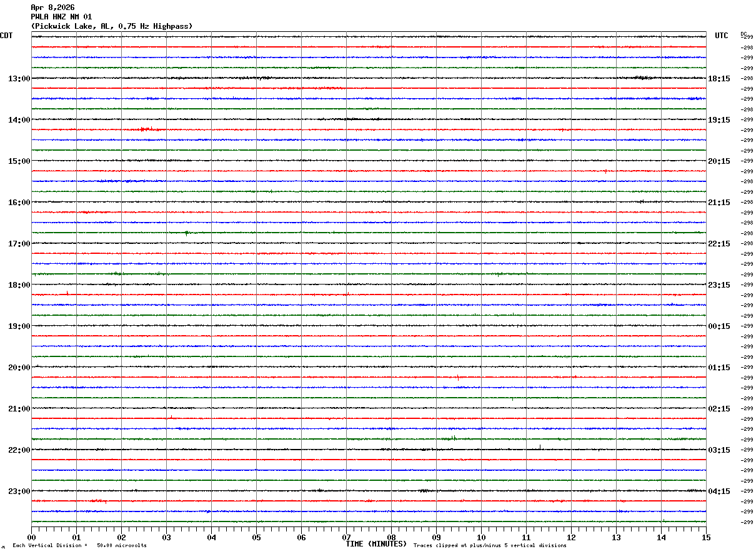Select the 23:00 CDT row label
Viewport: 756px width, 554px height.
pyautogui.click(x=19, y=491)
